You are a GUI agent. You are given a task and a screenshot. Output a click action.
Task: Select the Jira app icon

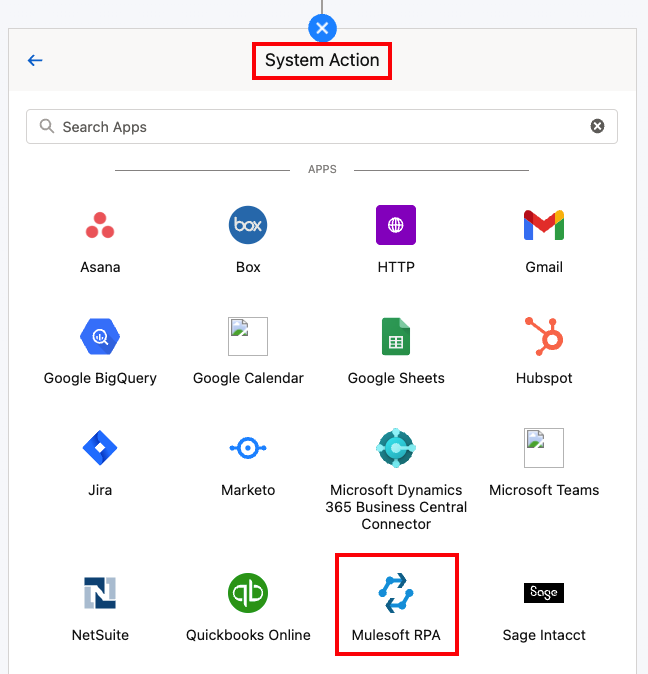pos(100,448)
